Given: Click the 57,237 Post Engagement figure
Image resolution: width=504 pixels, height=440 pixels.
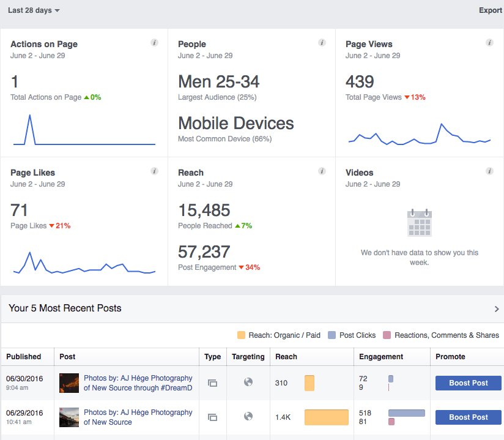Looking at the screenshot, I should [x=204, y=252].
